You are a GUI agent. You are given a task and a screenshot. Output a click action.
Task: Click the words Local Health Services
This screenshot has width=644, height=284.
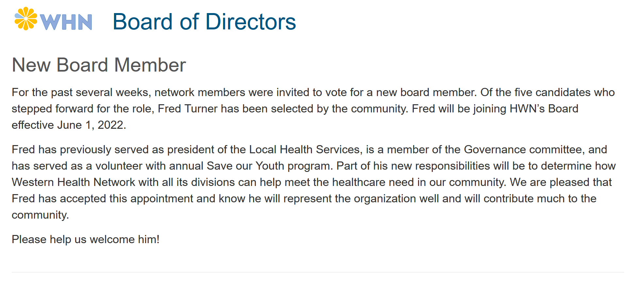coord(304,150)
